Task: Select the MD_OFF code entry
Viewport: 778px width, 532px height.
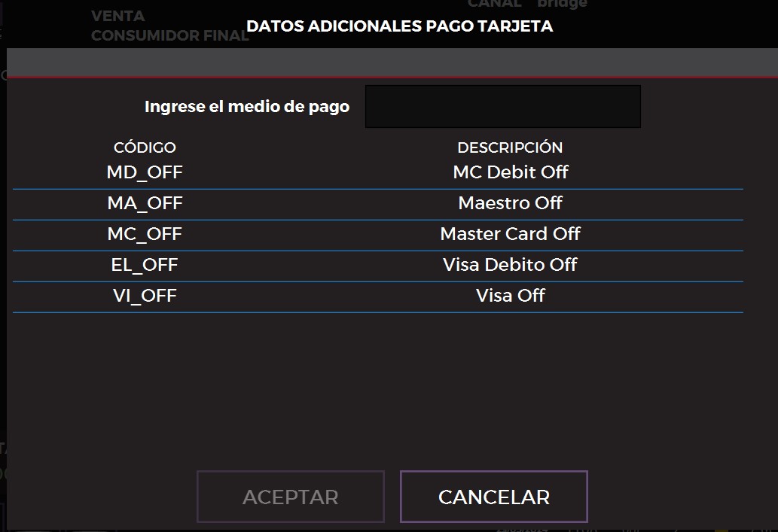Action: pos(145,172)
